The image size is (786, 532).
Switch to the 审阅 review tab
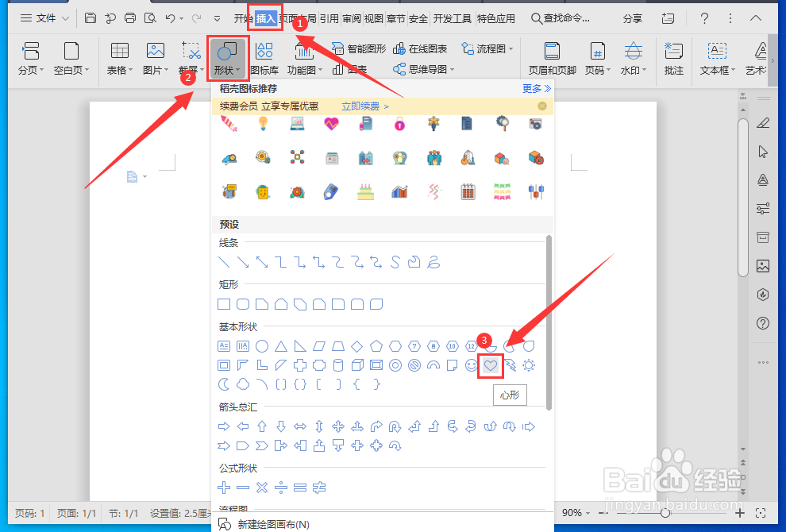352,19
